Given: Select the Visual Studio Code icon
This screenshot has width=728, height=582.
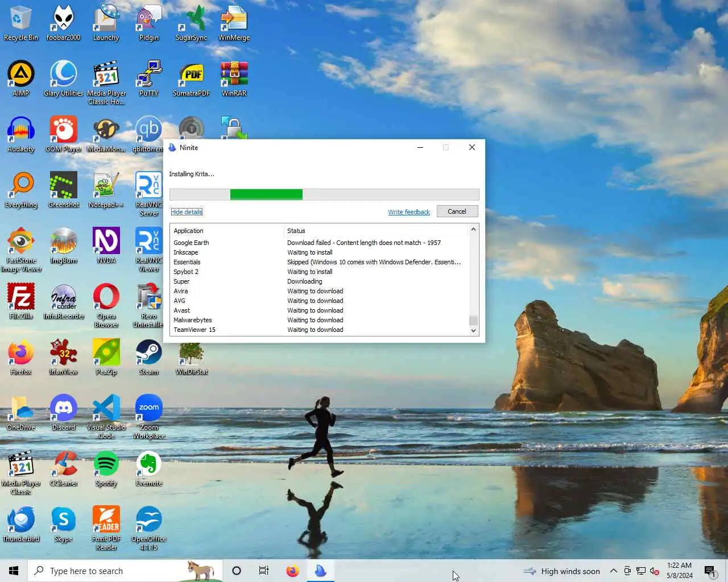Looking at the screenshot, I should (x=106, y=417).
